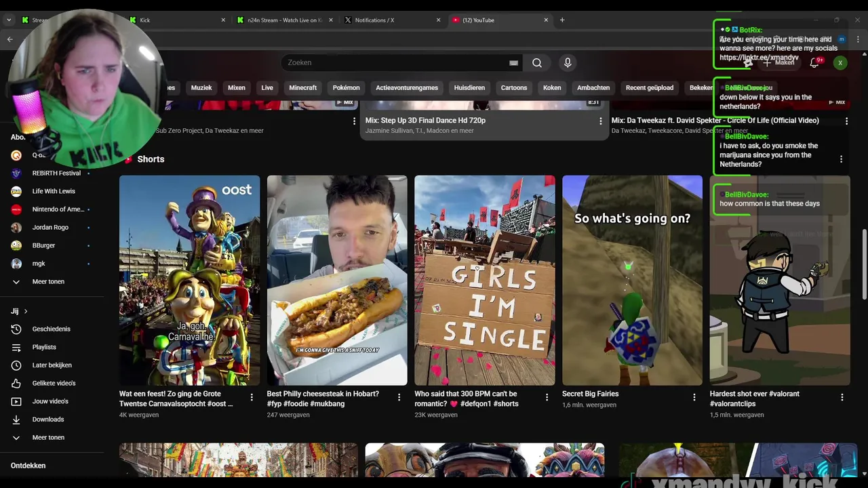
Task: Open Later bekijken in sidebar
Action: pyautogui.click(x=52, y=365)
